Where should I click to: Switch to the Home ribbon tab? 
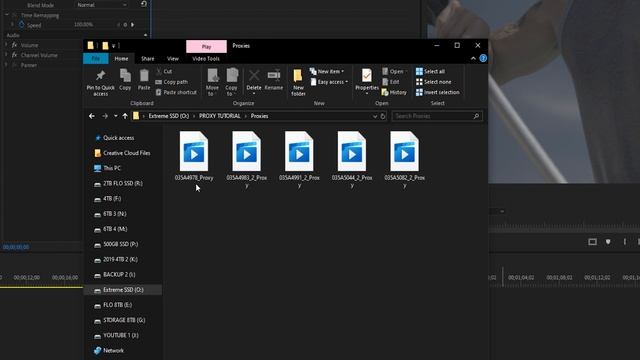pyautogui.click(x=121, y=59)
